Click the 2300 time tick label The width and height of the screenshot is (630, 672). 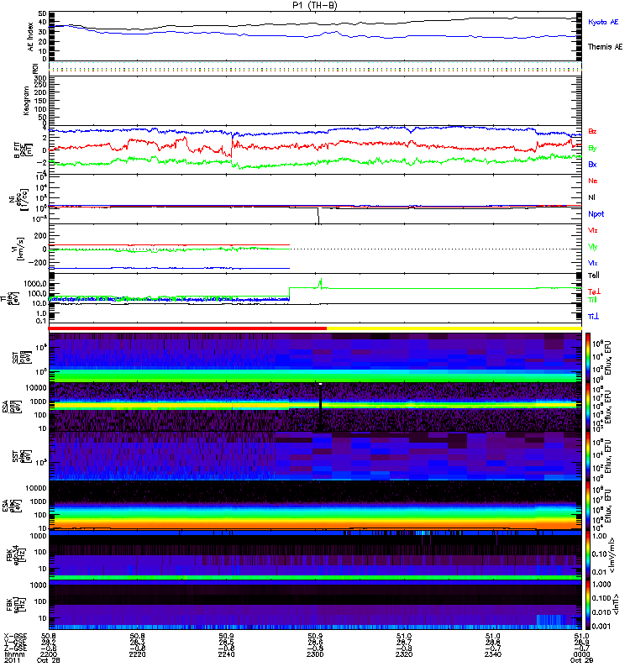coord(315,654)
